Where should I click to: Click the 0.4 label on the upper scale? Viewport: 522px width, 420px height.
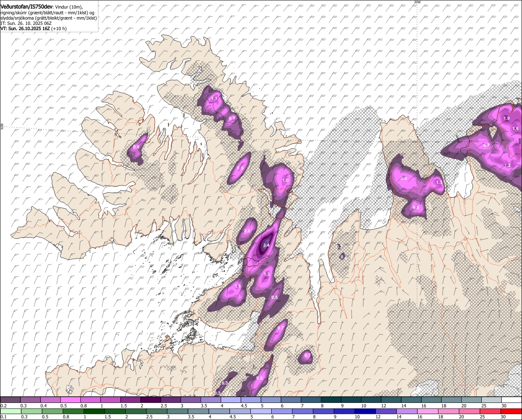(x=44, y=406)
